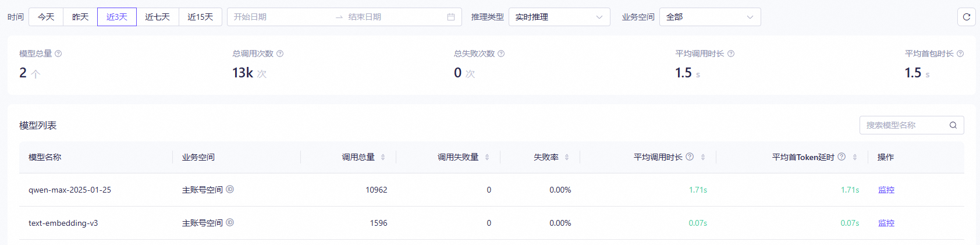Select the 近15天 time range
The image size is (980, 245).
(200, 17)
